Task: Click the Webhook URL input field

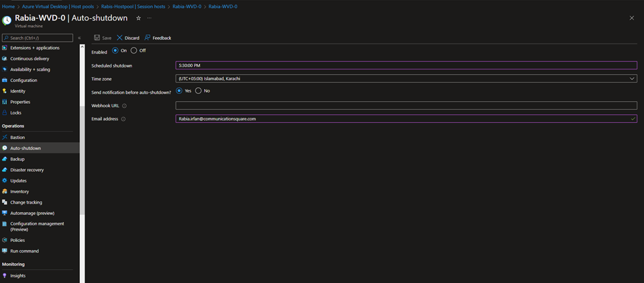Action: click(x=406, y=105)
